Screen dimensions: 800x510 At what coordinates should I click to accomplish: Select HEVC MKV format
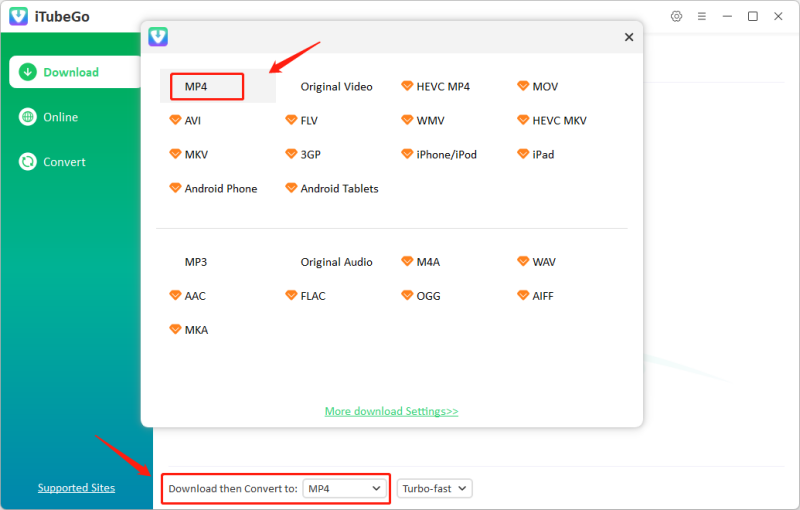(559, 121)
